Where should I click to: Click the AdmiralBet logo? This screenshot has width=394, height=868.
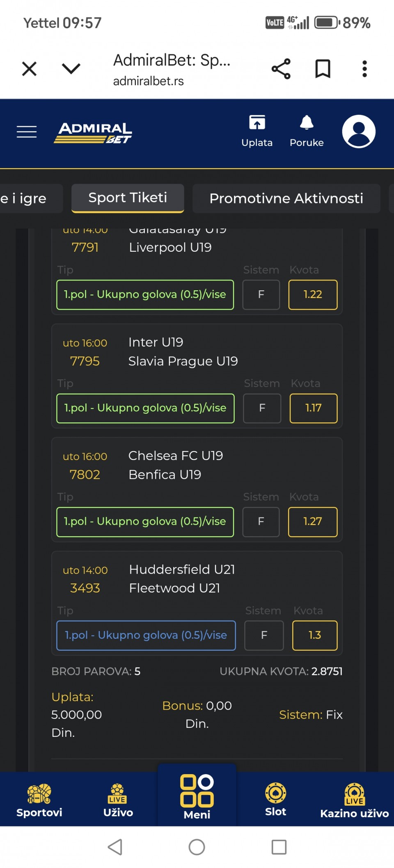93,133
